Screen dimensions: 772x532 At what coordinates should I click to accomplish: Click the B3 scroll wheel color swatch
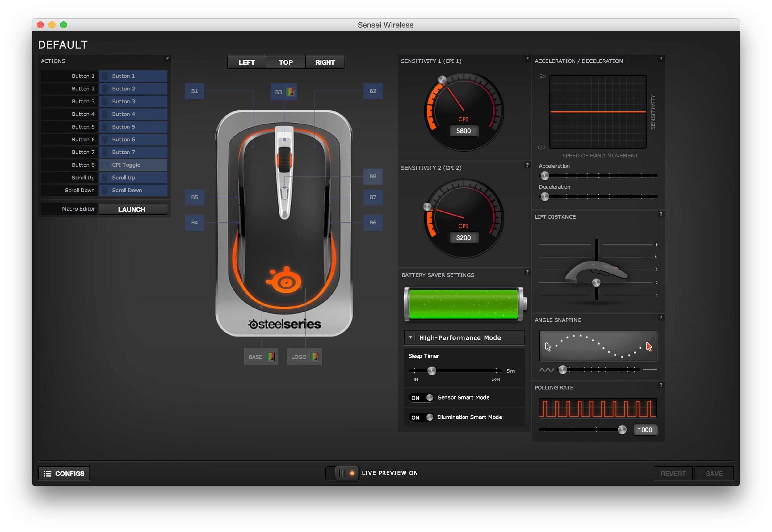coord(290,92)
